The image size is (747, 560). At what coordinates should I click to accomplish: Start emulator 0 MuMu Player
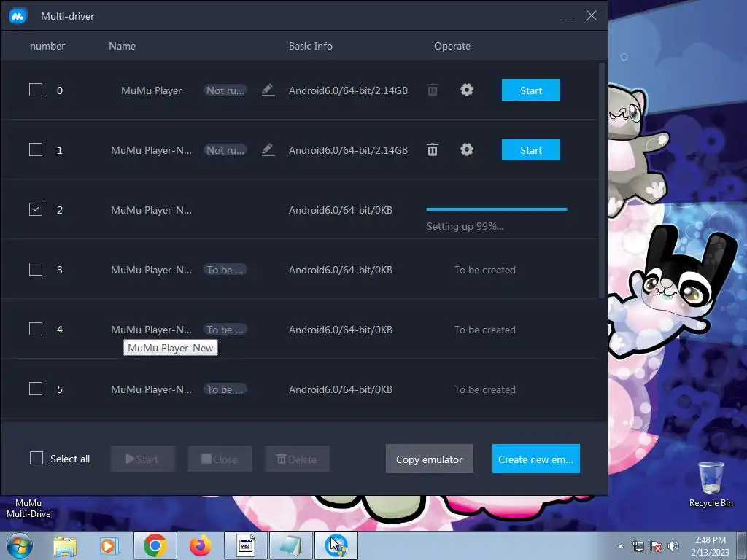pyautogui.click(x=531, y=90)
